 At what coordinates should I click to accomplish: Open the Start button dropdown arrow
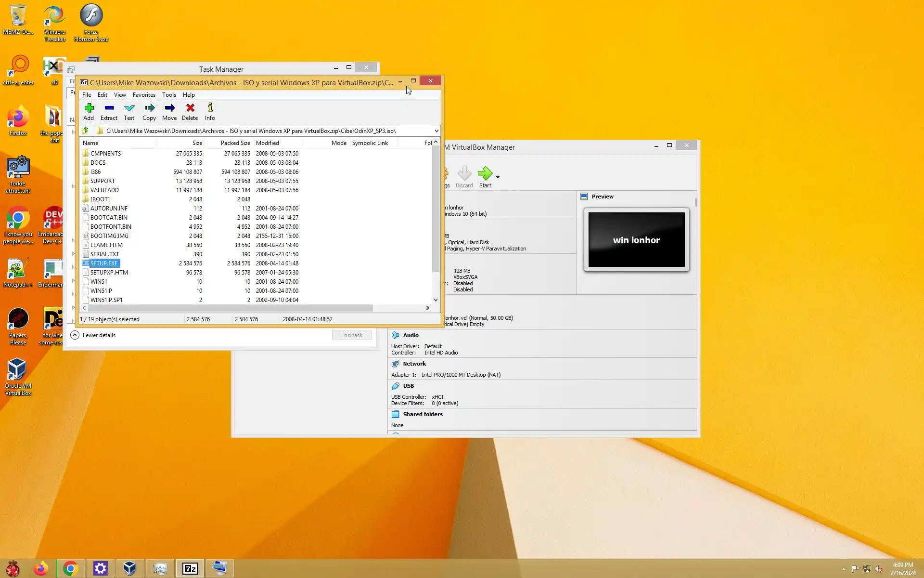498,177
